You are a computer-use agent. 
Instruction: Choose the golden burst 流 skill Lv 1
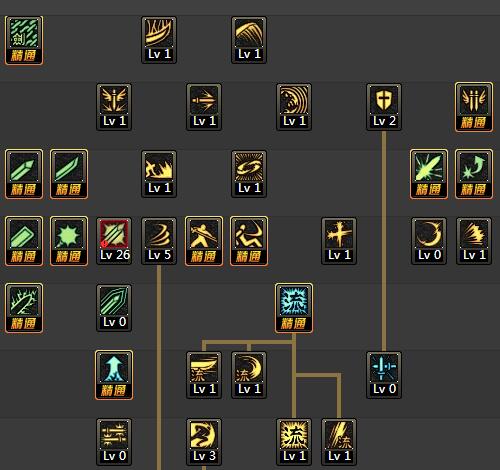[294, 442]
